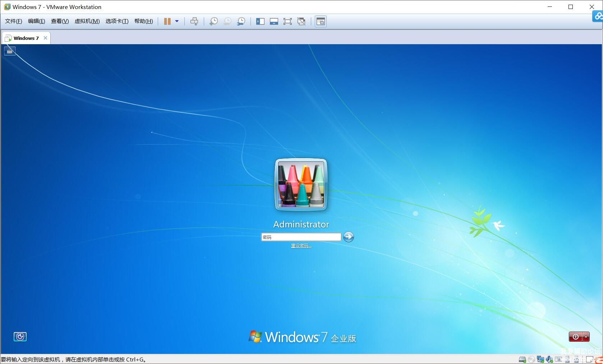Open the 虚拟机(M) menu

[87, 21]
